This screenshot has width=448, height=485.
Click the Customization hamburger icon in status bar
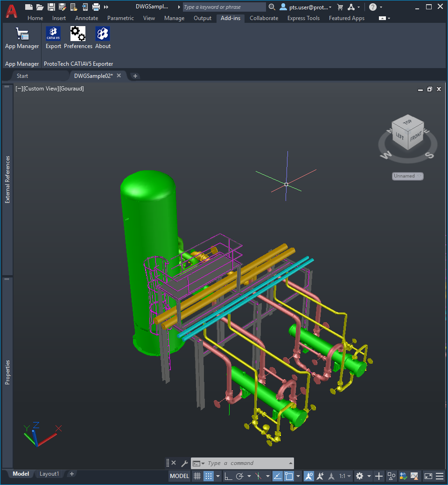coord(439,476)
